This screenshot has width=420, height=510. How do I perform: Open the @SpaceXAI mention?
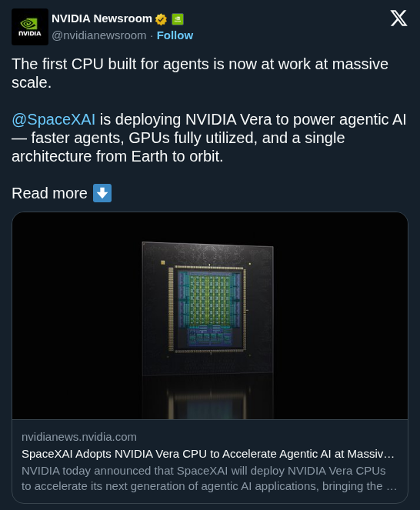54,119
